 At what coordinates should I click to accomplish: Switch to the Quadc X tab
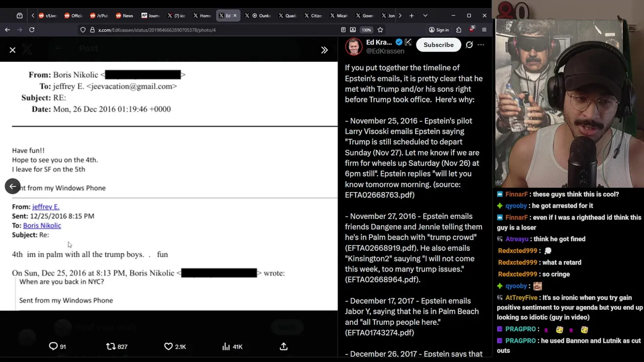pos(288,16)
